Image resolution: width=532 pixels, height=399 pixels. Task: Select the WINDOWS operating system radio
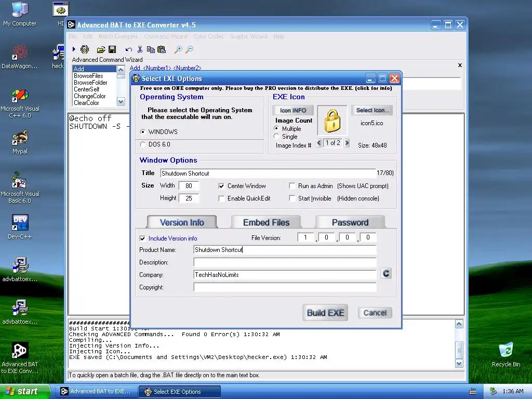pos(143,131)
